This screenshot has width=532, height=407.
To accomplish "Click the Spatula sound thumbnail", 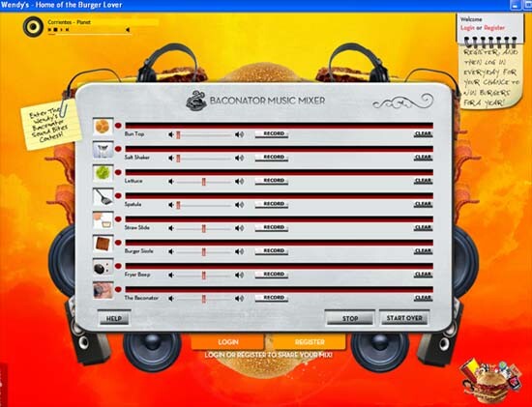I will pyautogui.click(x=103, y=197).
